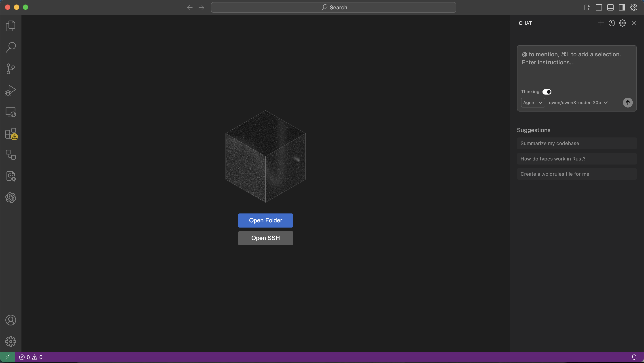
Task: Toggle the bottom panel visibility
Action: pos(610,8)
